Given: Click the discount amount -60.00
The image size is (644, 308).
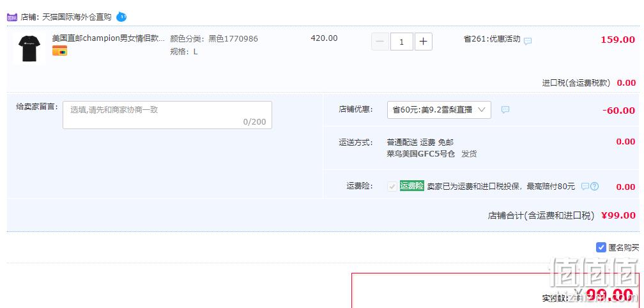Looking at the screenshot, I should point(618,111).
